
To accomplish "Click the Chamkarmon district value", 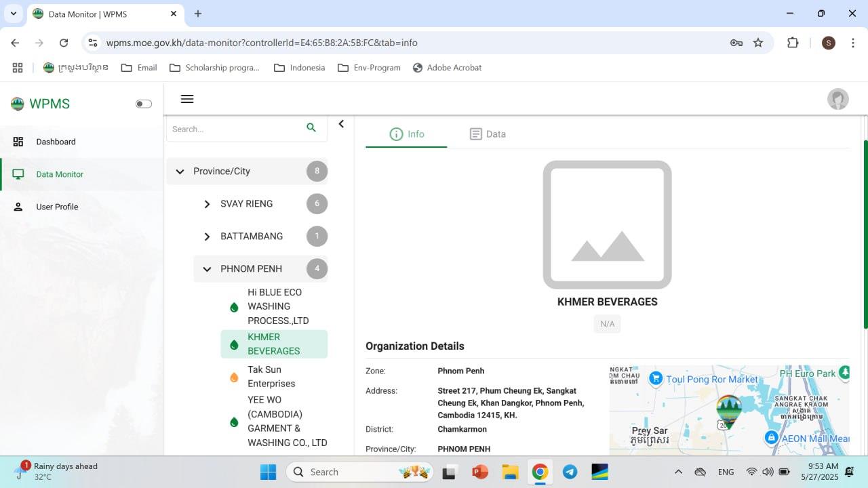I will pos(462,429).
